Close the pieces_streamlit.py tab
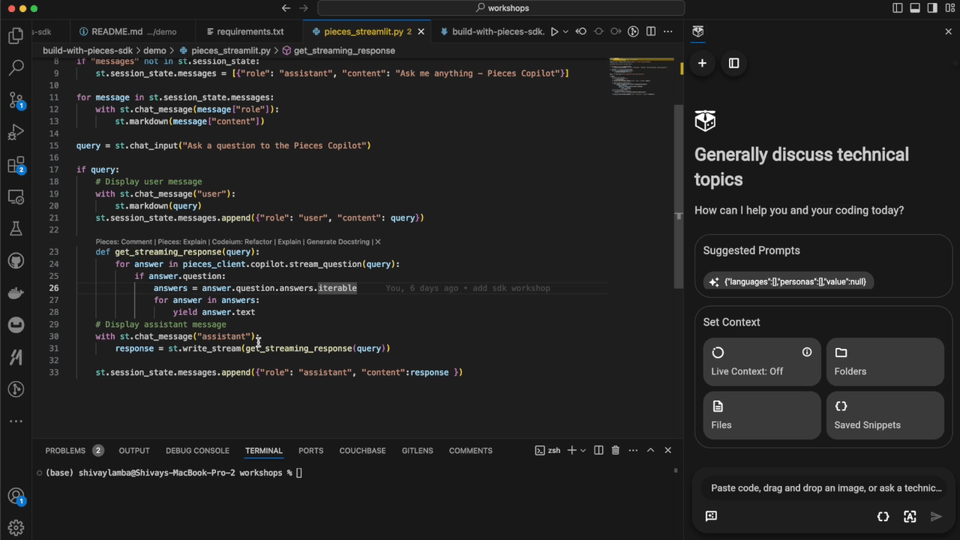Image resolution: width=960 pixels, height=540 pixels. coord(421,32)
